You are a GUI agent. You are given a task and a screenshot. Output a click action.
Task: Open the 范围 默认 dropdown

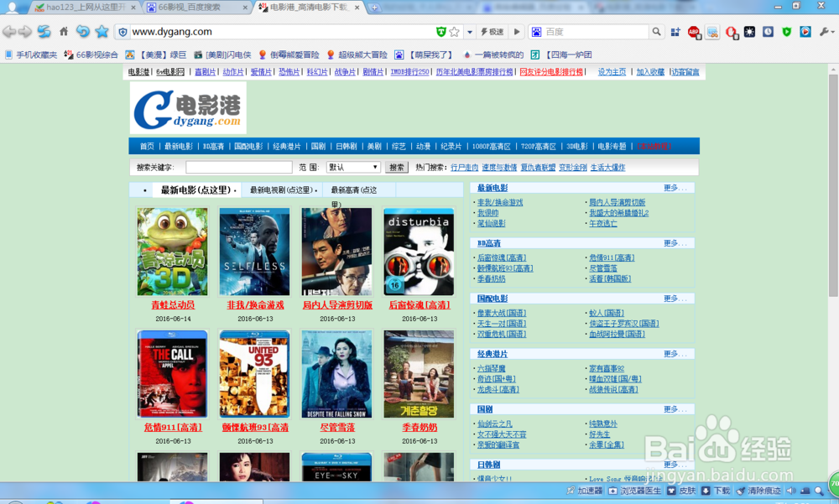click(x=353, y=168)
